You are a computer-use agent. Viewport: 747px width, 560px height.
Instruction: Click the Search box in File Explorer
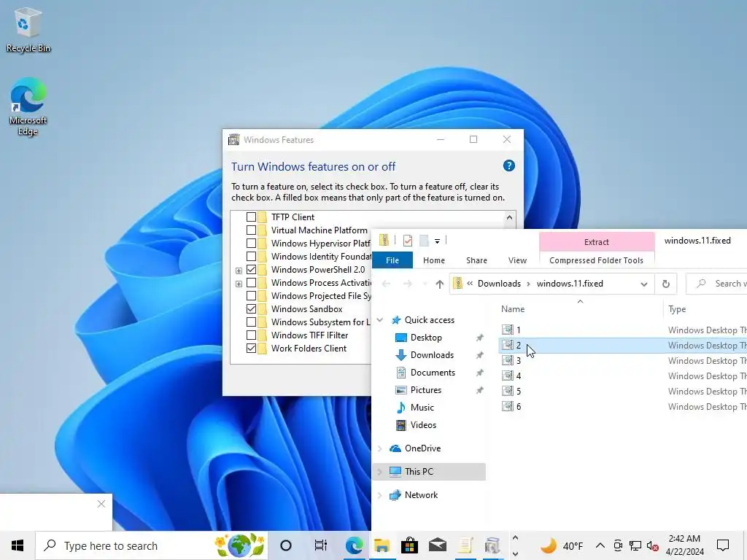717,284
